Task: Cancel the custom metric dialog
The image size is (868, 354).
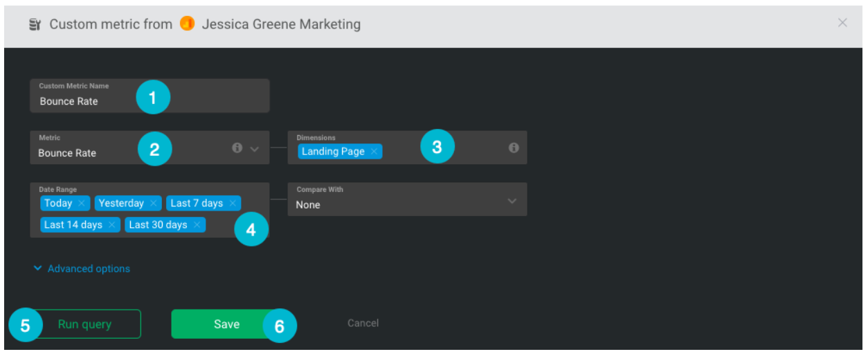Action: pyautogui.click(x=363, y=323)
